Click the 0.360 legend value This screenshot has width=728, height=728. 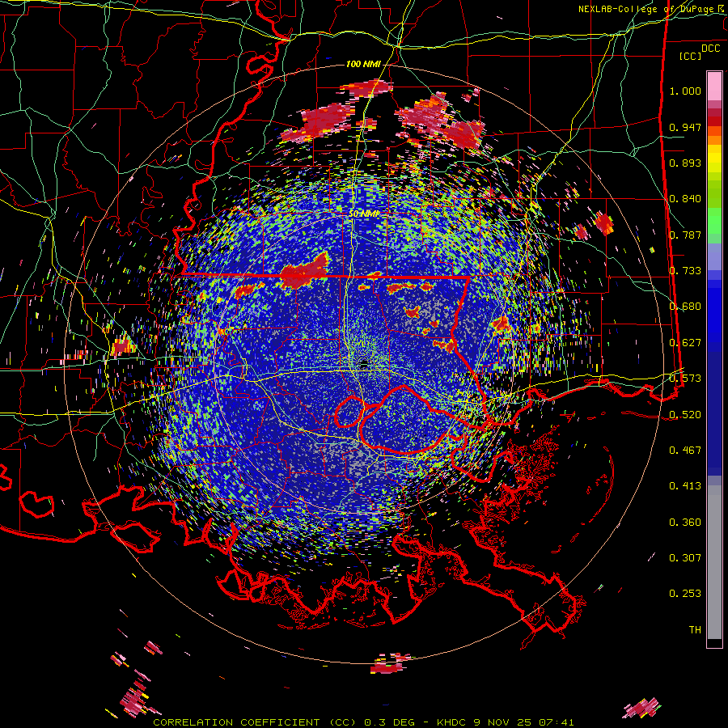coord(685,523)
